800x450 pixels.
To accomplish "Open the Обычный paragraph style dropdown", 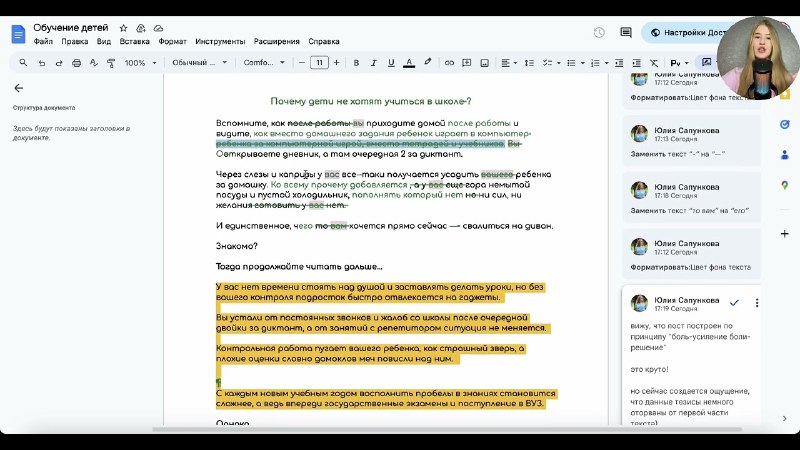I will pyautogui.click(x=199, y=63).
